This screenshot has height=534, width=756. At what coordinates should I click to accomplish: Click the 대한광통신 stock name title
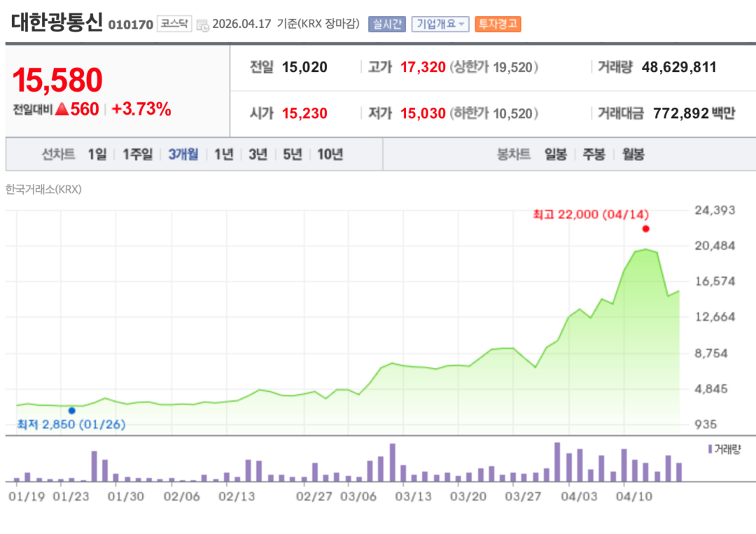(x=57, y=22)
